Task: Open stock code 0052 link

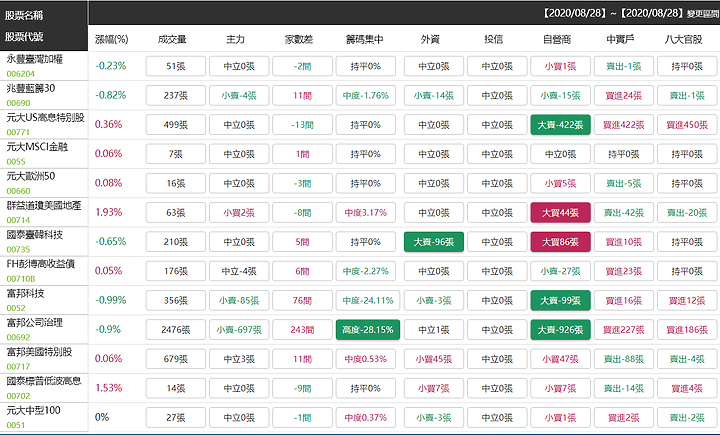Action: click(x=16, y=308)
